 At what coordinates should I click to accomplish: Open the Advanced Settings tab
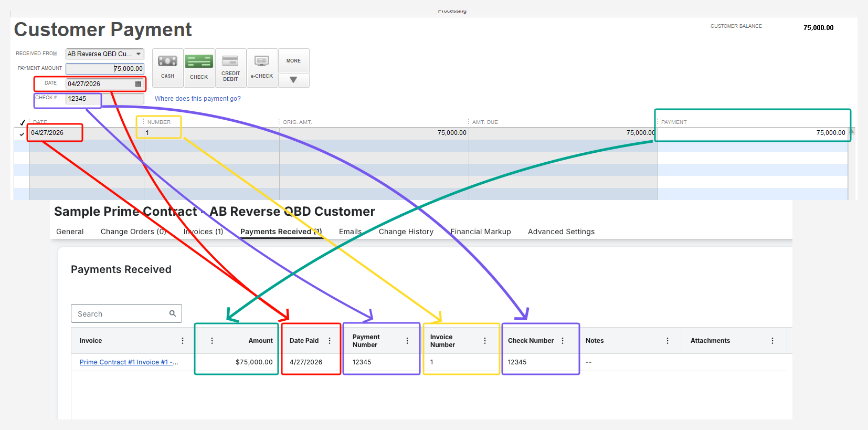[562, 232]
